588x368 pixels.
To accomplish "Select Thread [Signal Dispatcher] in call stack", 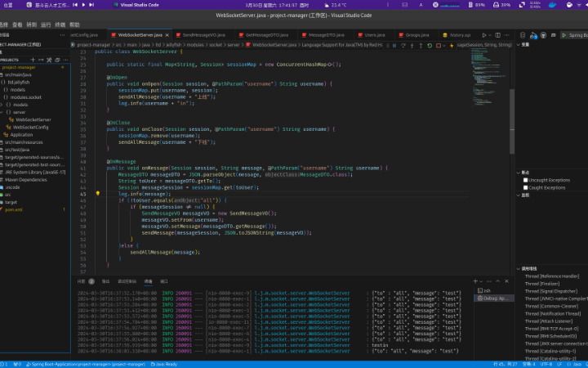I will pos(551,291).
